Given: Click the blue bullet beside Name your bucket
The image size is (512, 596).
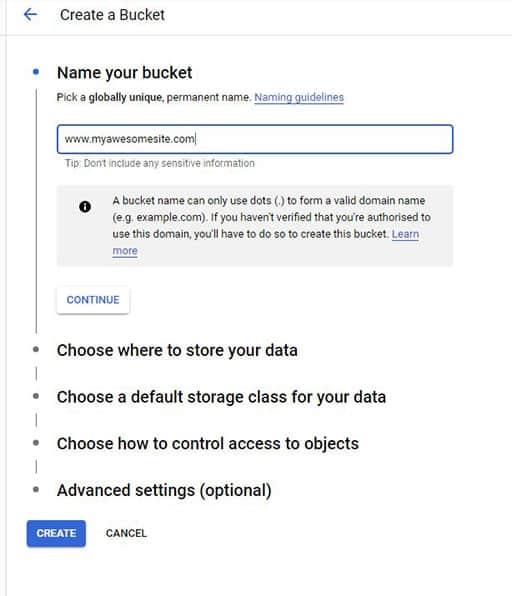Looking at the screenshot, I should 36,72.
